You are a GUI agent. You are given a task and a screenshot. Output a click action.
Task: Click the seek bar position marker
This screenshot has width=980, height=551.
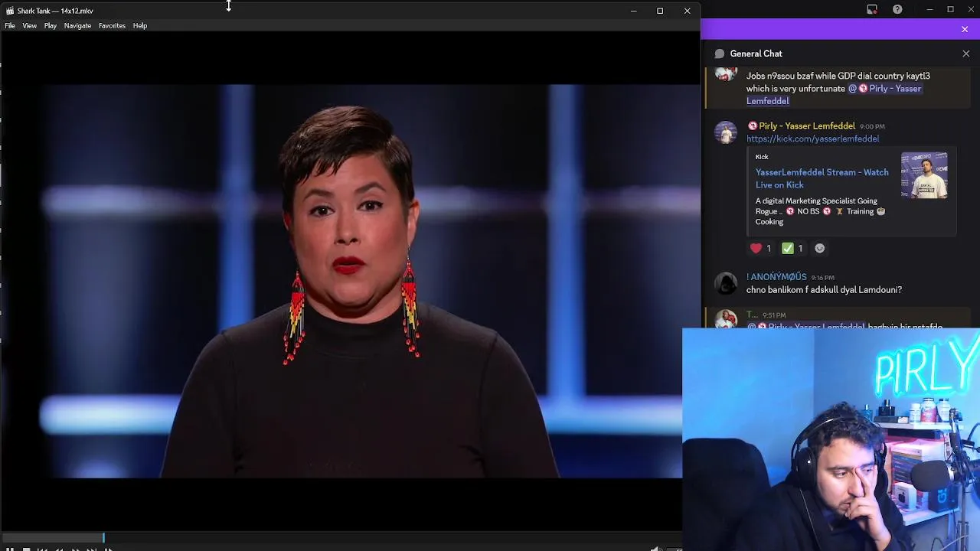point(103,538)
